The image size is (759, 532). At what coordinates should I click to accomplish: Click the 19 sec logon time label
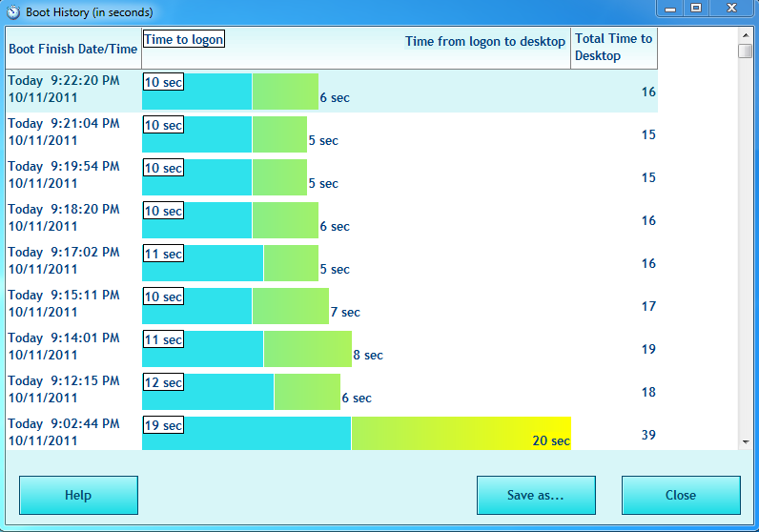tap(164, 425)
